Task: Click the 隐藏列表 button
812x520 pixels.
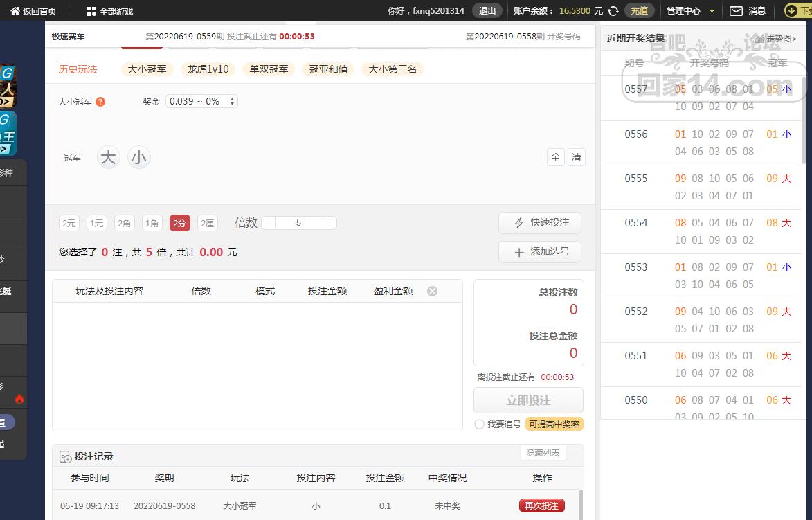Action: (543, 453)
